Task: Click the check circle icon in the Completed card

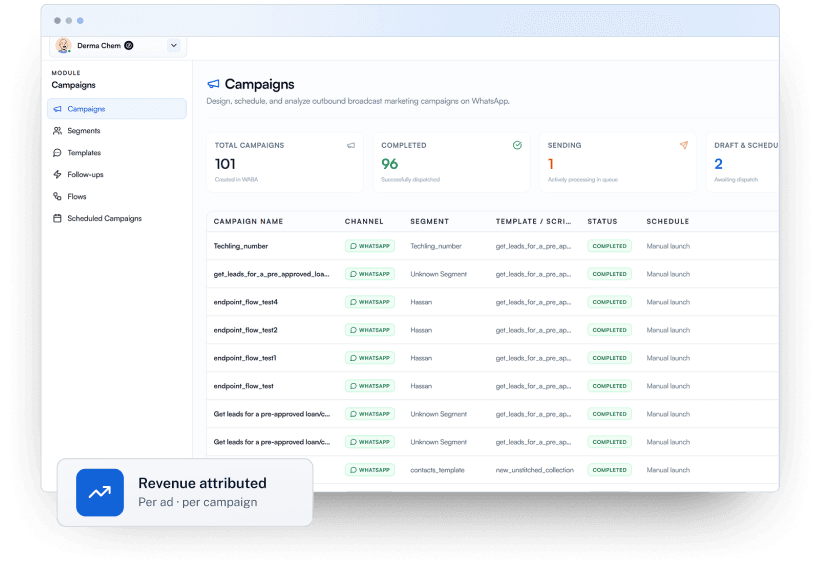Action: coord(517,146)
